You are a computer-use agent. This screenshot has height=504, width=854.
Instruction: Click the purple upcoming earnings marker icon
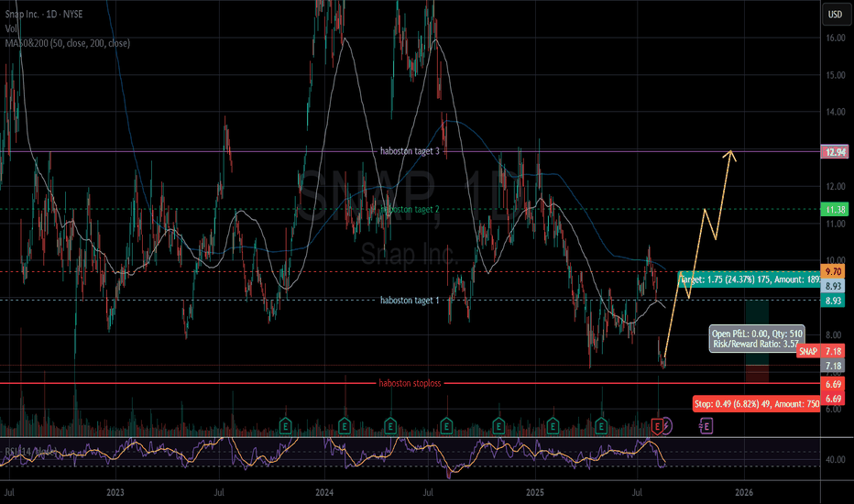[x=706, y=426]
